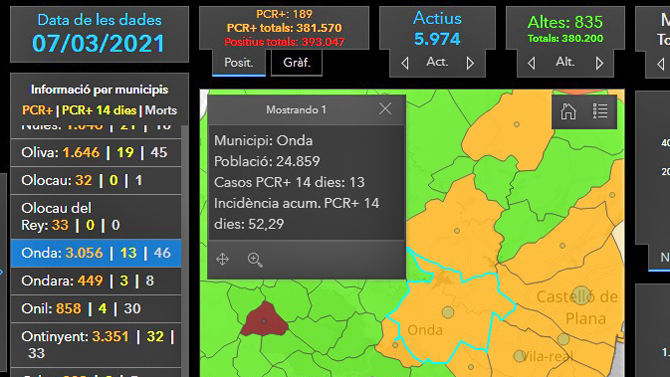Switch to the Gràf. tab

coord(297,63)
